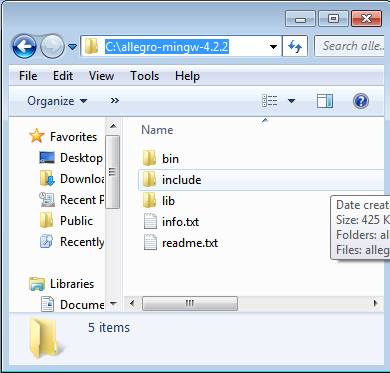Select Recently Changed in Favorites

tap(82, 242)
